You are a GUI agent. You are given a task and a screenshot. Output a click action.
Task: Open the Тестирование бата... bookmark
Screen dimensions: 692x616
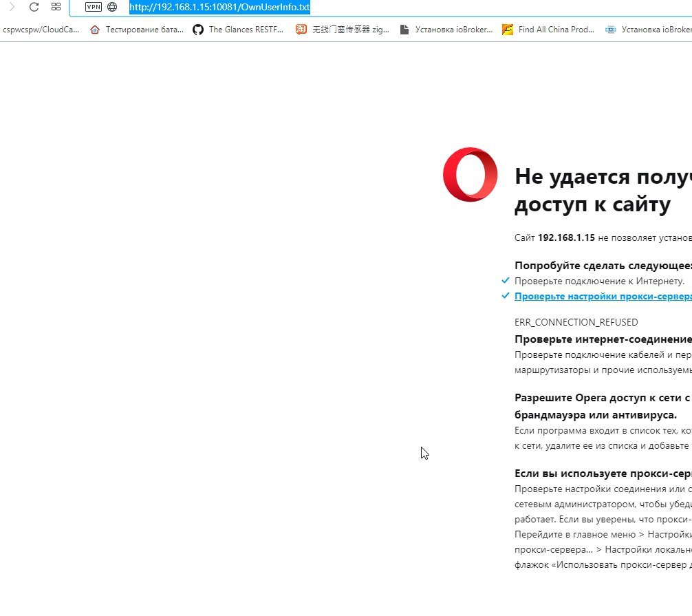click(144, 30)
